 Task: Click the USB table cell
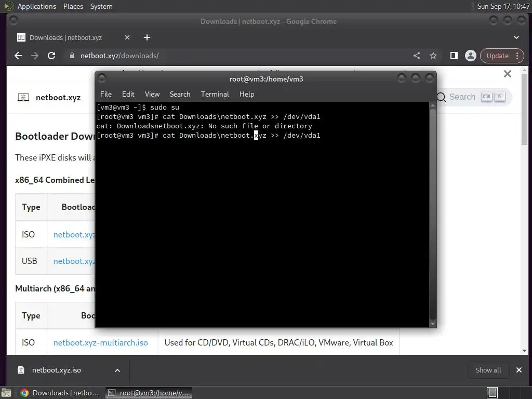[30, 261]
